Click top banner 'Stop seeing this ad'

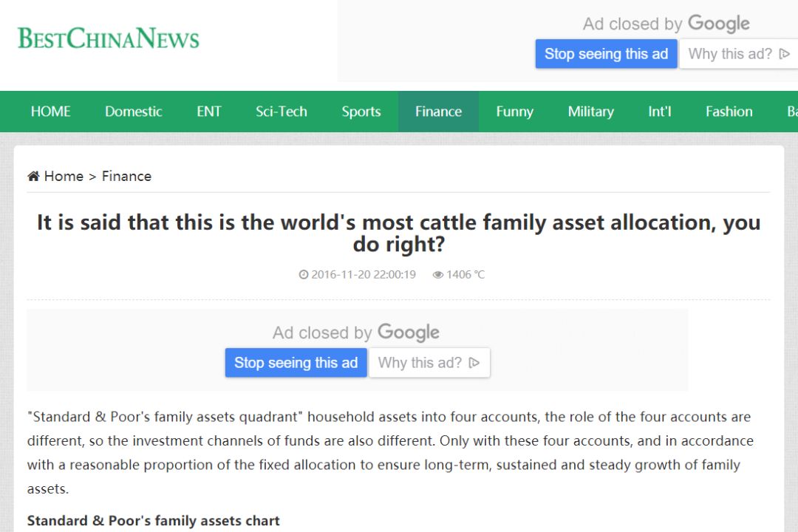coord(606,54)
